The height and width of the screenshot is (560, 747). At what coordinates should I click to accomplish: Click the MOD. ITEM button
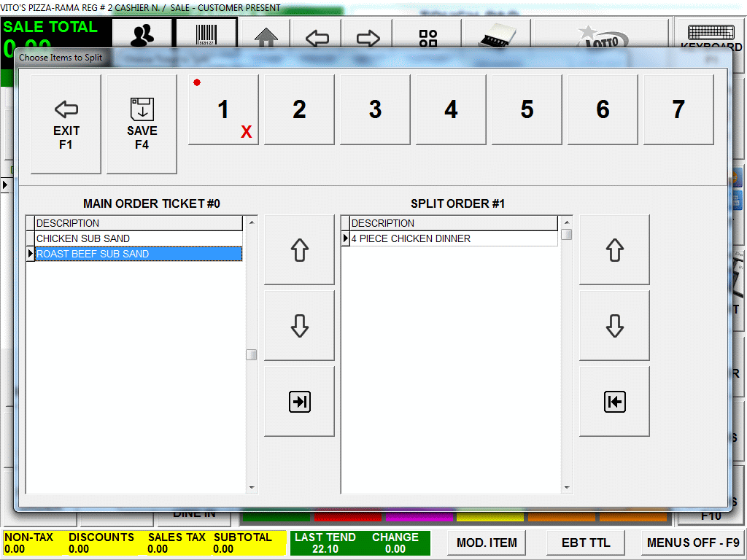[487, 542]
